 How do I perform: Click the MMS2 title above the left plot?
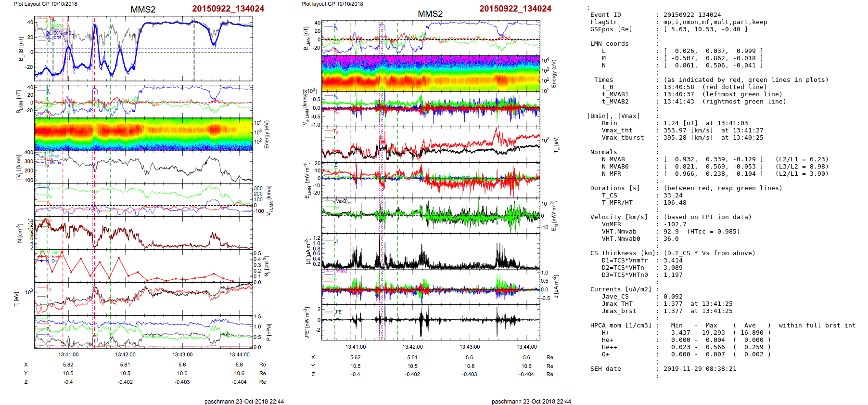click(x=143, y=10)
